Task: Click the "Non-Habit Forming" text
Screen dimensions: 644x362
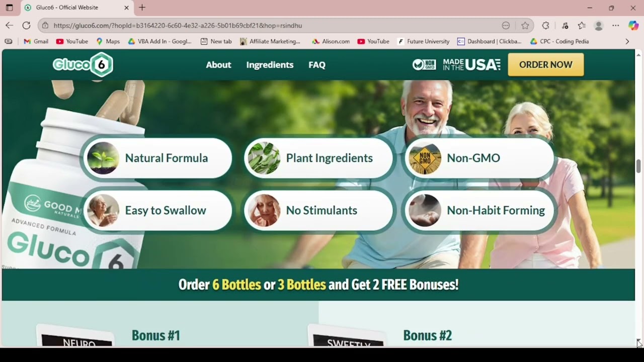Action: click(496, 210)
